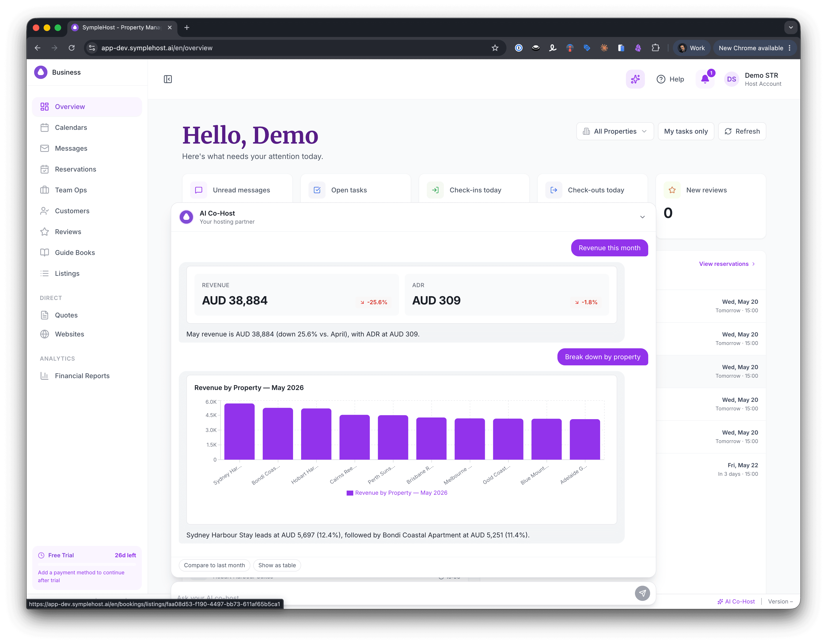Open Messages in the sidebar
The width and height of the screenshot is (827, 644).
(87, 148)
